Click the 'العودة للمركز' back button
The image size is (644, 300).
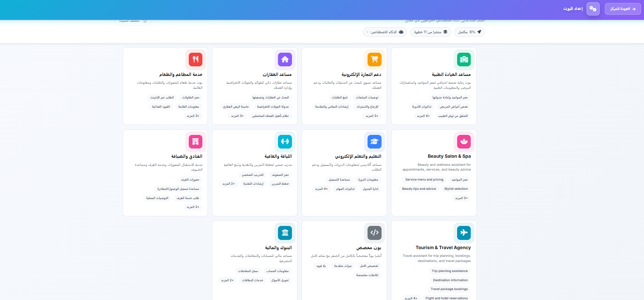coord(623,9)
